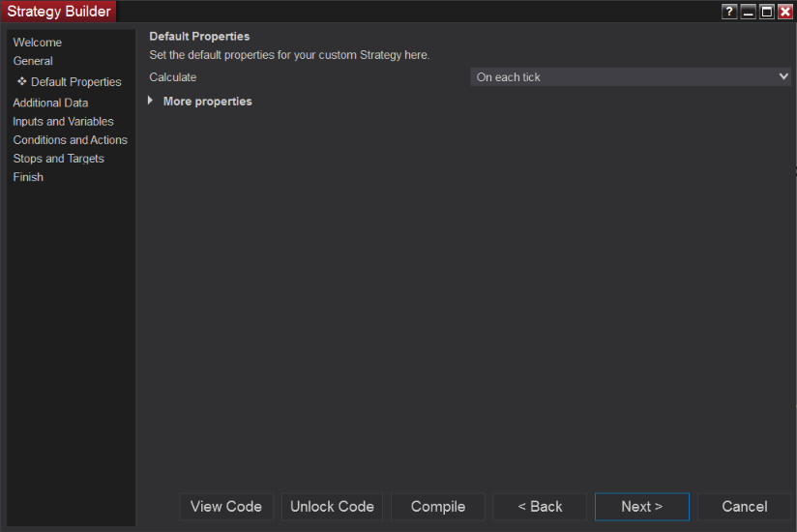Click the help question mark icon
This screenshot has width=797, height=532.
pos(729,12)
